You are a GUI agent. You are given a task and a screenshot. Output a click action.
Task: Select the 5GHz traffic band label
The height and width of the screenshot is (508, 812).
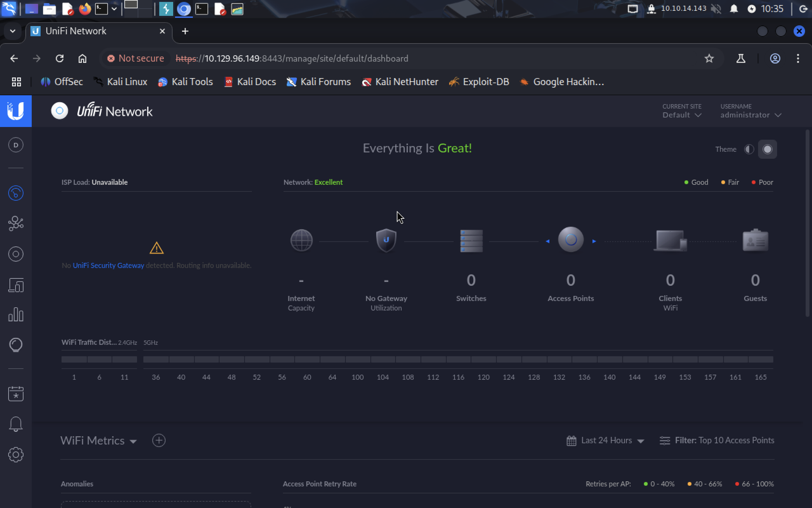(x=151, y=343)
